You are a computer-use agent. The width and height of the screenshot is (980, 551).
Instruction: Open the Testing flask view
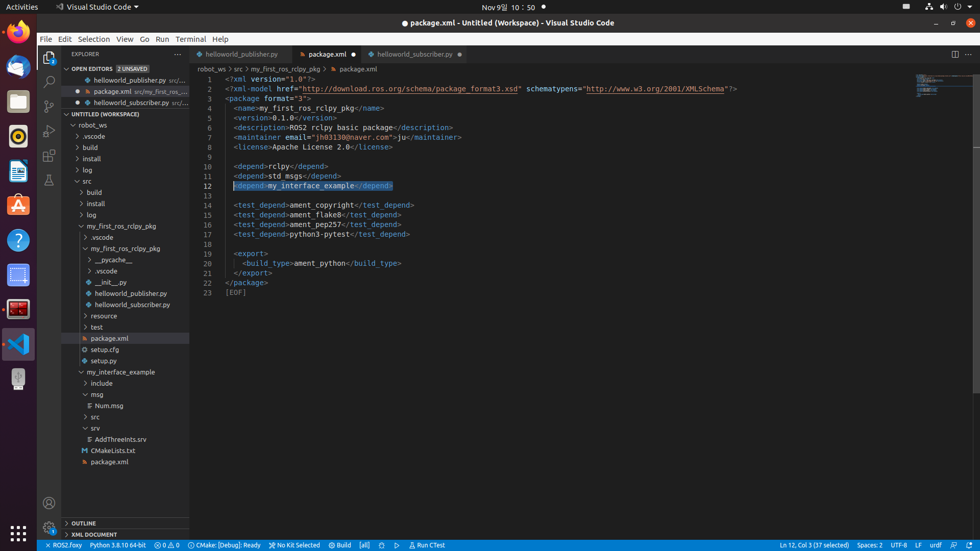(49, 180)
